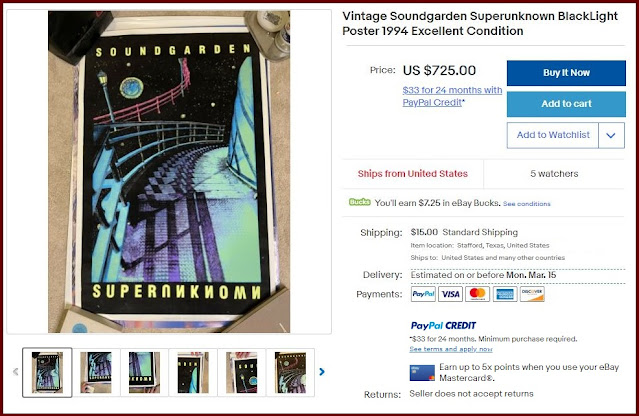Expand the Add to Watchlist dropdown arrow
This screenshot has width=639, height=416.
(x=611, y=135)
